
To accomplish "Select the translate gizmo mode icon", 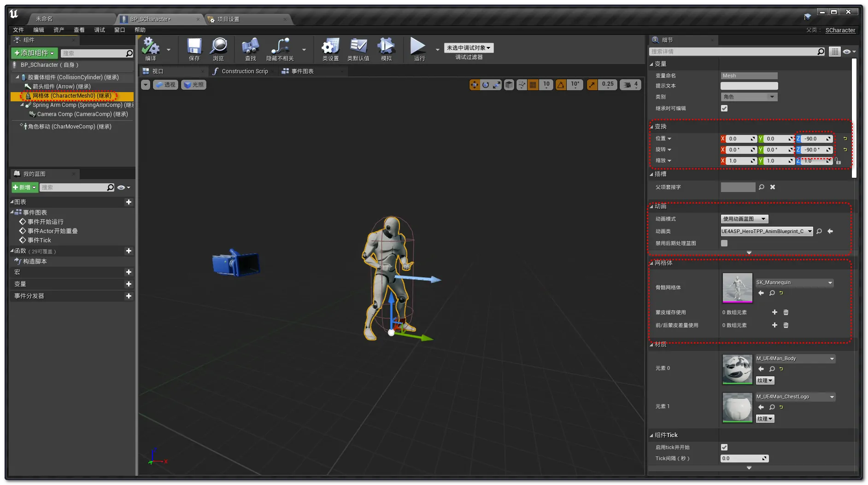I will [475, 85].
